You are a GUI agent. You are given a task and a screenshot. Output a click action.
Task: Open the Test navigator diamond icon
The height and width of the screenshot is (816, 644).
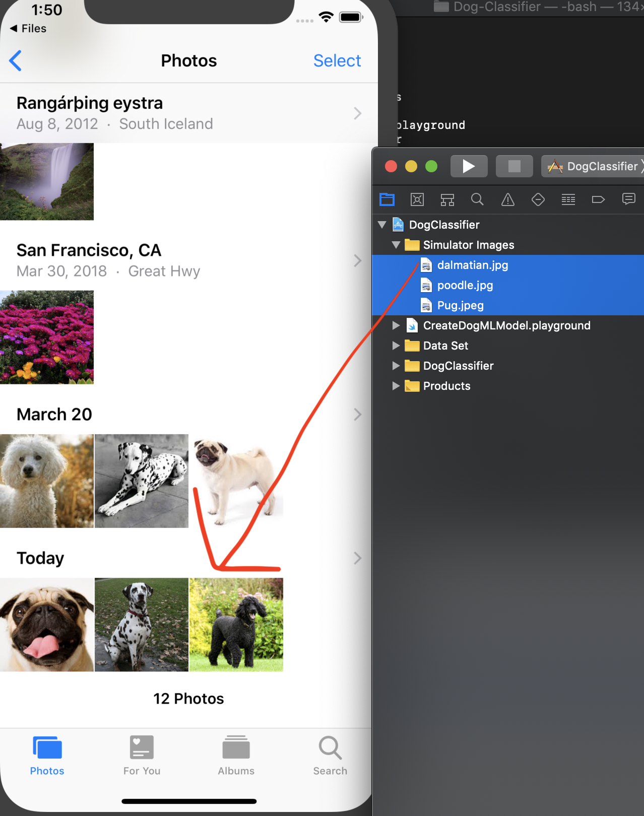click(538, 199)
